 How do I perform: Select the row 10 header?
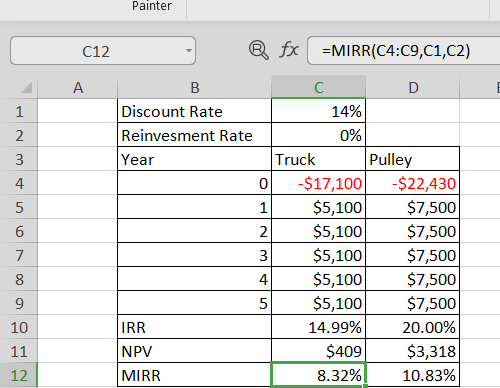[x=19, y=327]
